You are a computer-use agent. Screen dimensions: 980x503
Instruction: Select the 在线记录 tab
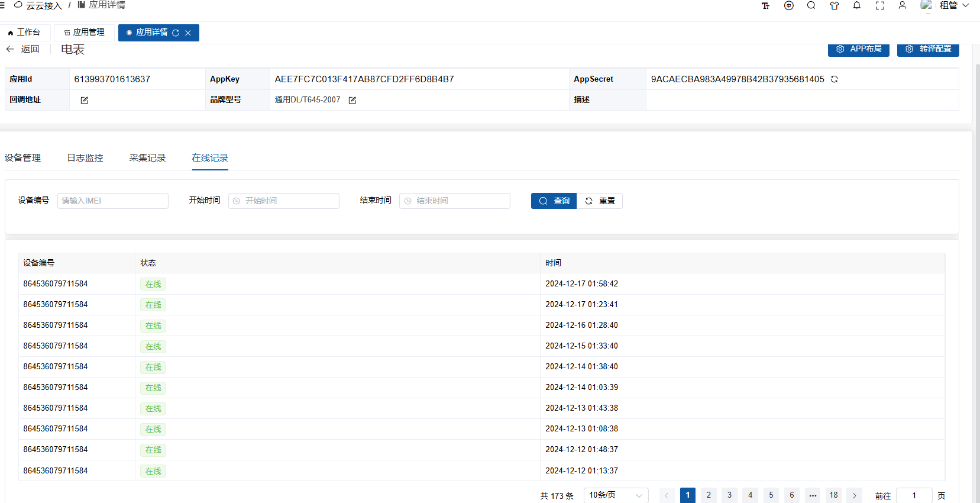(210, 158)
